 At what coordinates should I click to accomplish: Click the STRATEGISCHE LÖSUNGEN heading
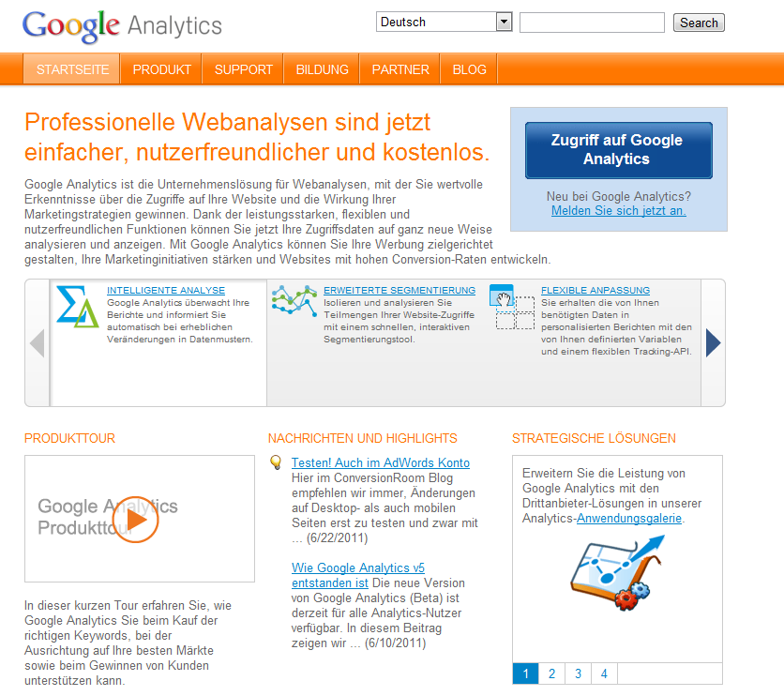[594, 438]
